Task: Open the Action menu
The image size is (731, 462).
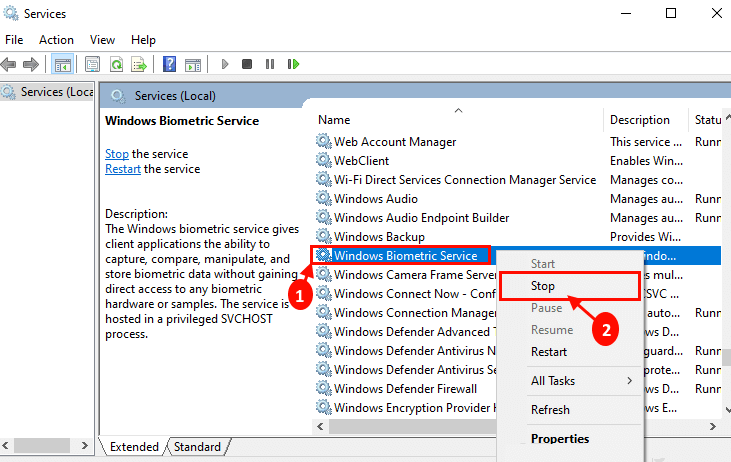Action: [56, 40]
